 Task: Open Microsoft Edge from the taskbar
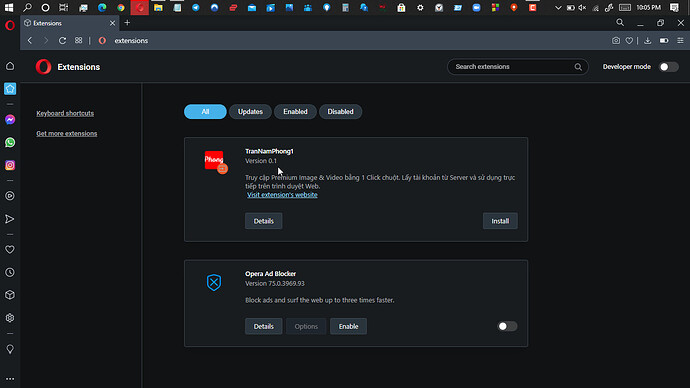[x=102, y=7]
